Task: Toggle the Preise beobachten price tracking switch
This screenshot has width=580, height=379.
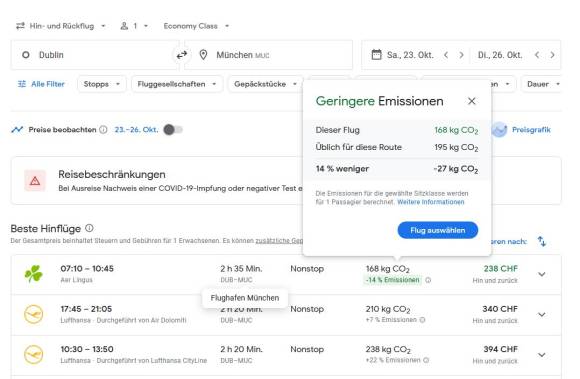Action: click(x=173, y=130)
